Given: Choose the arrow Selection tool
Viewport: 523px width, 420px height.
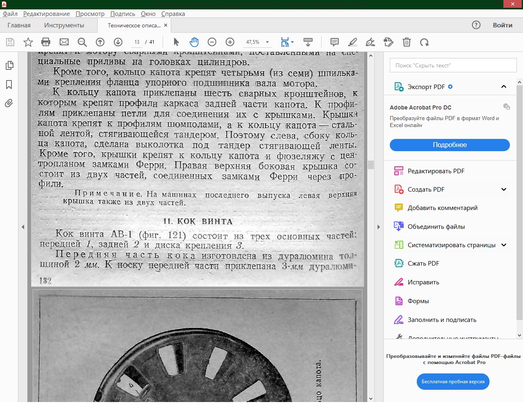Looking at the screenshot, I should tap(176, 42).
